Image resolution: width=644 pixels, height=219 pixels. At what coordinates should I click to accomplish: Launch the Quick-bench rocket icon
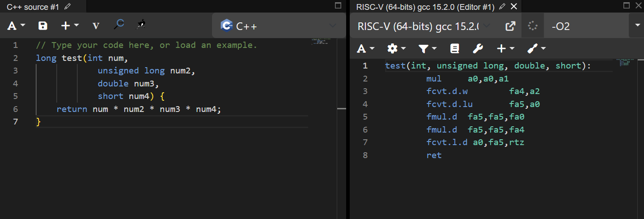(x=141, y=25)
